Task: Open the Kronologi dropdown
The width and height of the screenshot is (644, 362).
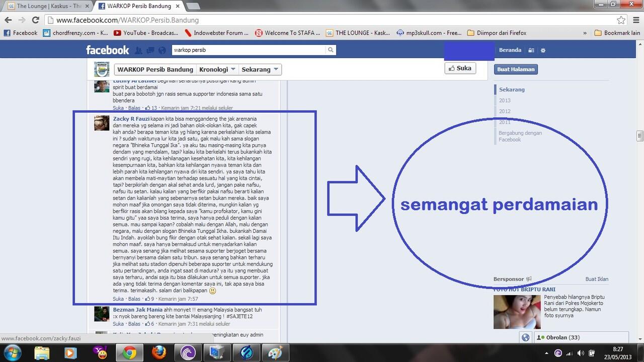Action: pos(216,69)
